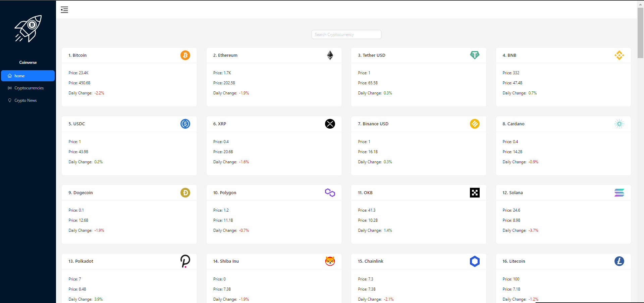The height and width of the screenshot is (303, 644).
Task: Click the Solana striped logo icon
Action: [619, 192]
